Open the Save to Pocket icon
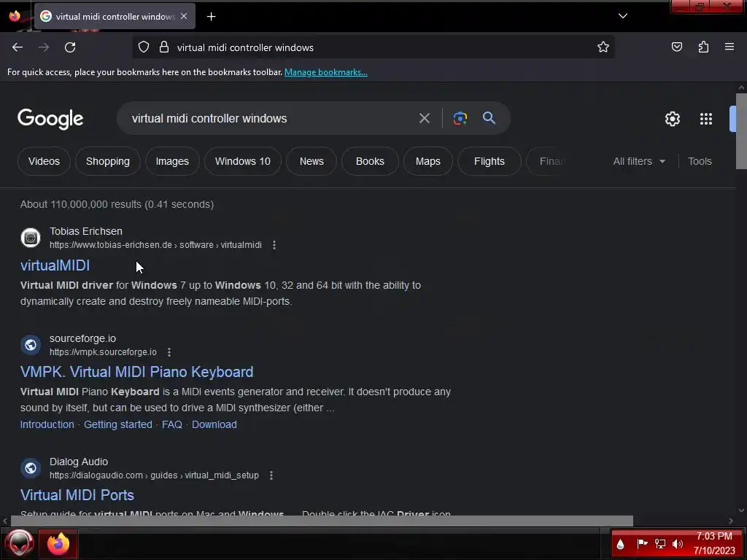Screen dimensions: 747x560 tap(676, 47)
